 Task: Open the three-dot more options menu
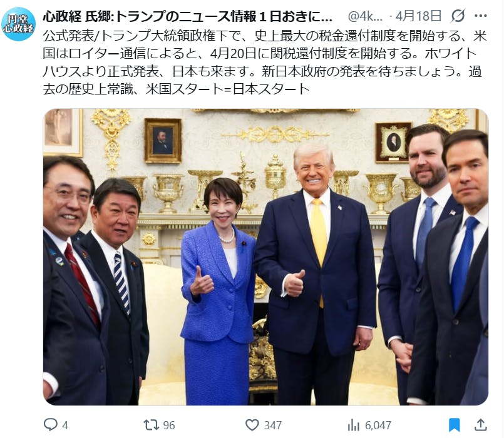[481, 16]
